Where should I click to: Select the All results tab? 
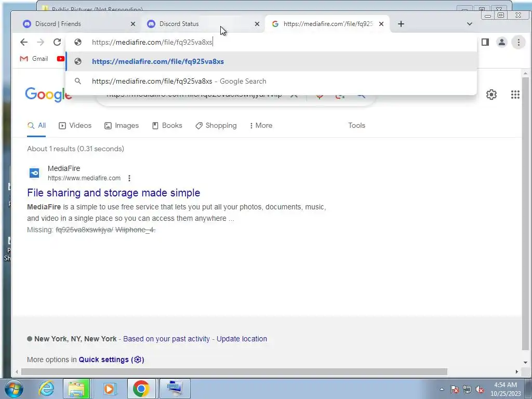click(36, 126)
